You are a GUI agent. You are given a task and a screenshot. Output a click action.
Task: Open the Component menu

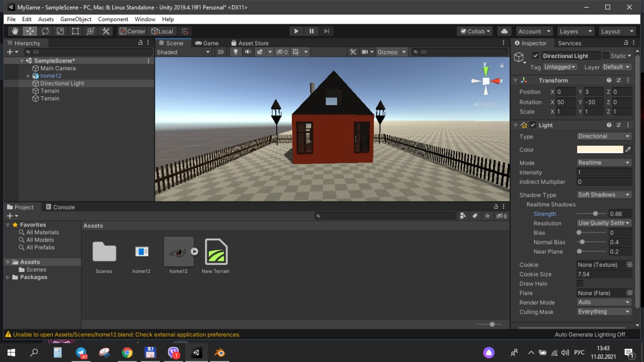tap(113, 19)
